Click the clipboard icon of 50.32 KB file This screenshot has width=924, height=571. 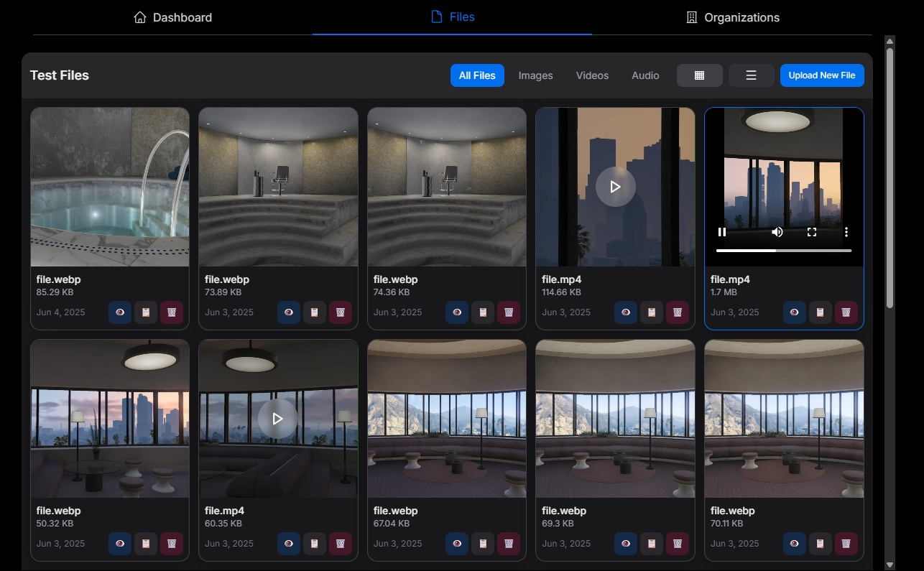146,544
